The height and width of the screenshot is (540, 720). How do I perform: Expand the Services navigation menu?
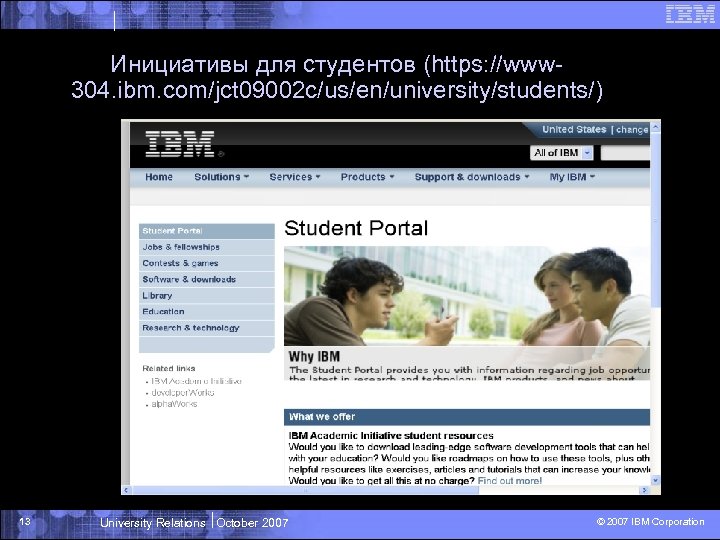(295, 177)
